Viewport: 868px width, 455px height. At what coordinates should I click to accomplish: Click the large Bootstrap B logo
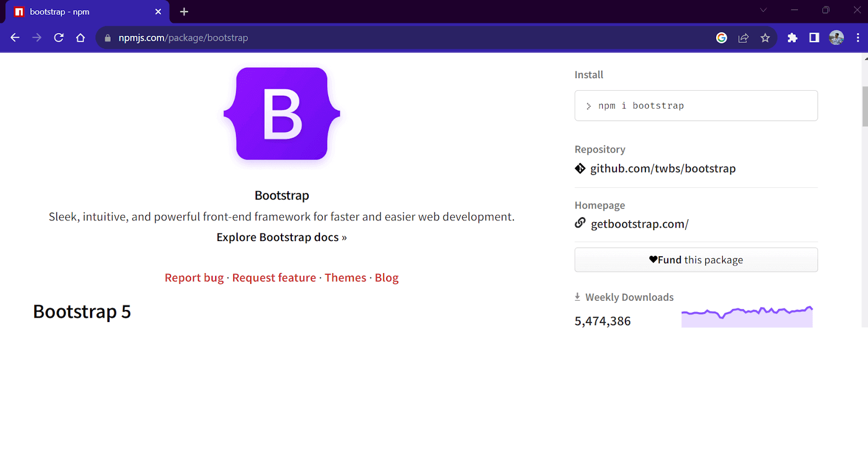(x=282, y=113)
